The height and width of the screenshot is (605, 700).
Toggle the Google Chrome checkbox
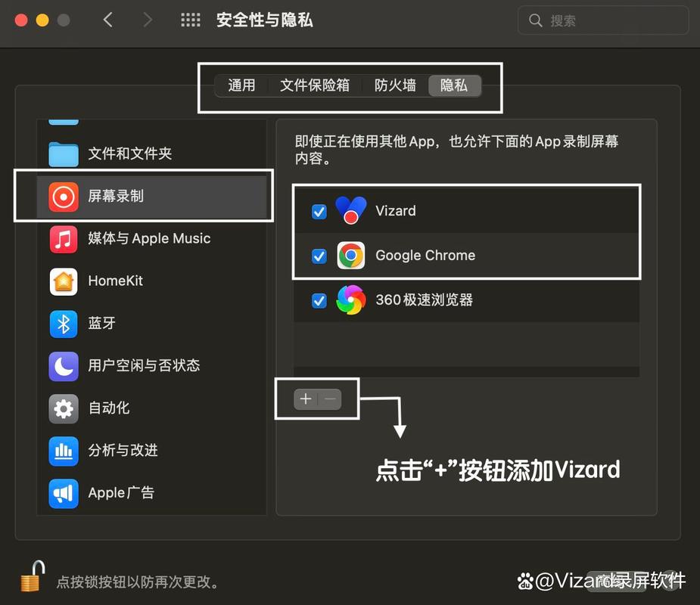pos(319,256)
